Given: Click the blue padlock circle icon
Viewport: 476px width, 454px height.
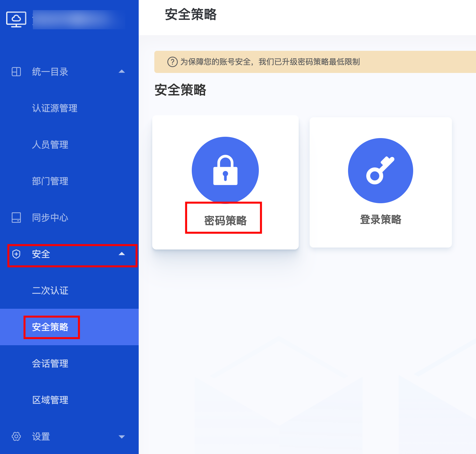Looking at the screenshot, I should 225,170.
